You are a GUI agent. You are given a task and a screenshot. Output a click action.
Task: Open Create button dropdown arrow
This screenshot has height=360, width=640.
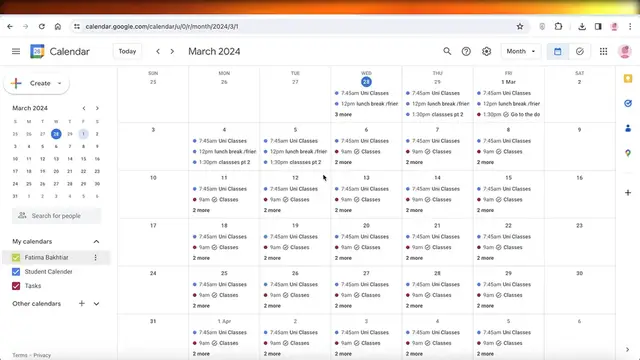pyautogui.click(x=60, y=83)
